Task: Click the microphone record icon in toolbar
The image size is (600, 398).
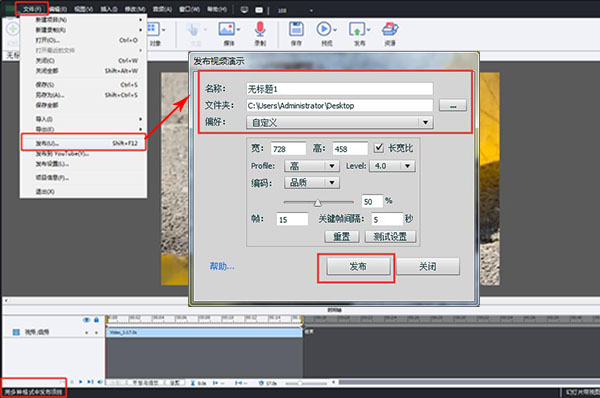Action: (x=260, y=30)
